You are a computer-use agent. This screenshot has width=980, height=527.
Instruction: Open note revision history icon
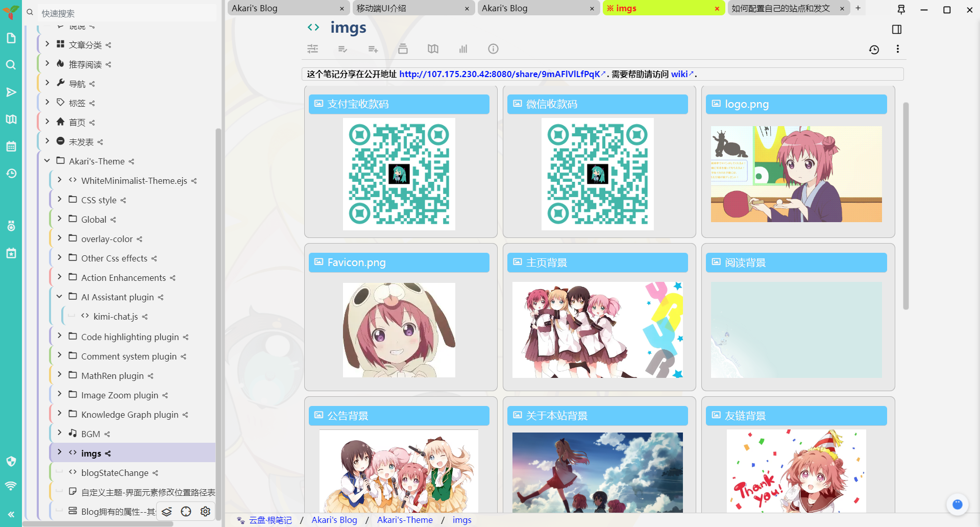coord(874,50)
